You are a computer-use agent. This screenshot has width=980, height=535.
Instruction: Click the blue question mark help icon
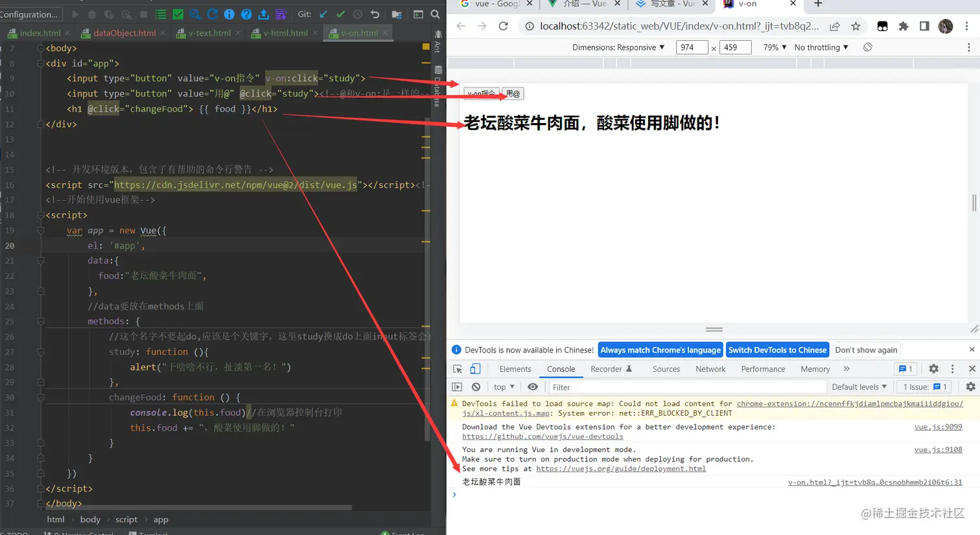click(x=246, y=14)
